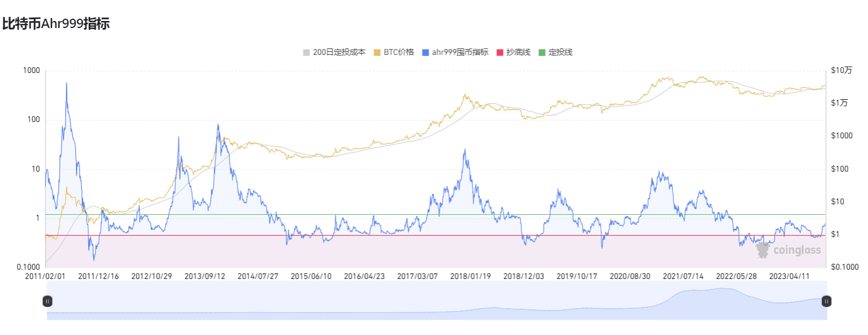The width and height of the screenshot is (868, 335).
Task: Click the 2022/05/28 date label
Action: (x=737, y=276)
